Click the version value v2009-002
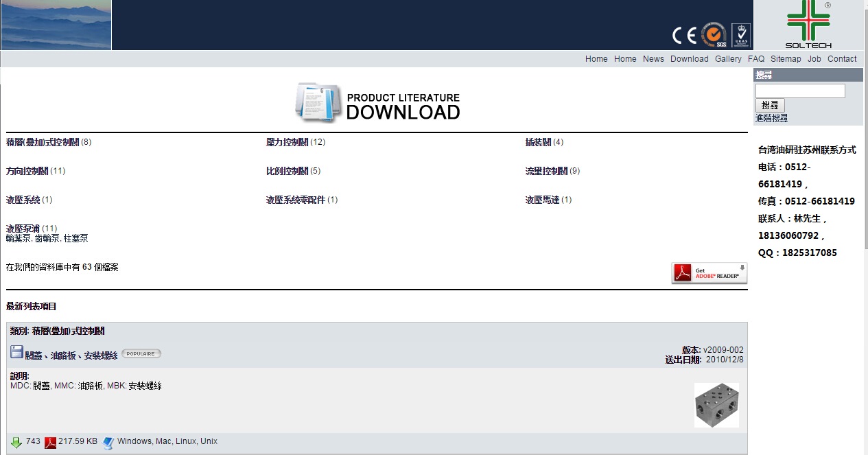The image size is (868, 455). pyautogui.click(x=723, y=350)
